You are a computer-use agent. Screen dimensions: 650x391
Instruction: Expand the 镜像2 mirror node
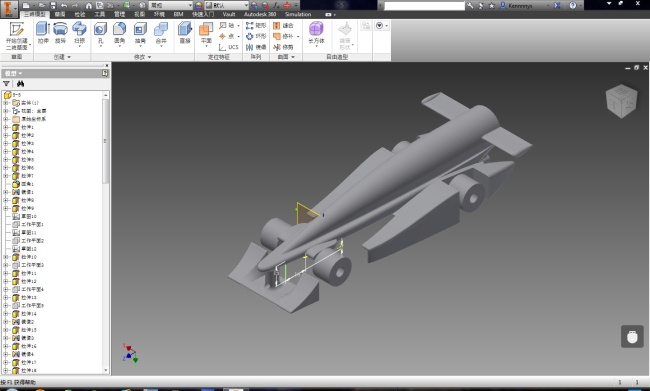click(x=6, y=322)
